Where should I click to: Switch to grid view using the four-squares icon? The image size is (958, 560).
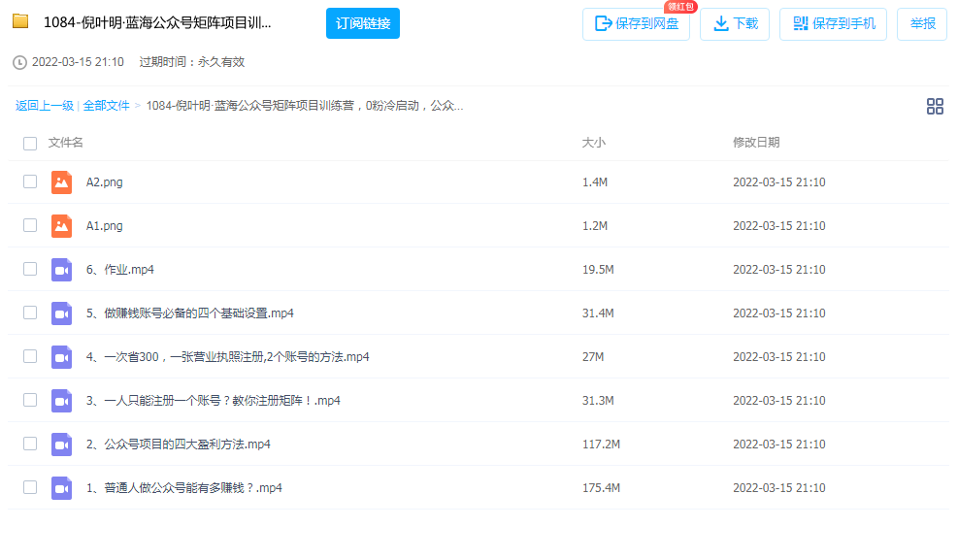pyautogui.click(x=935, y=106)
